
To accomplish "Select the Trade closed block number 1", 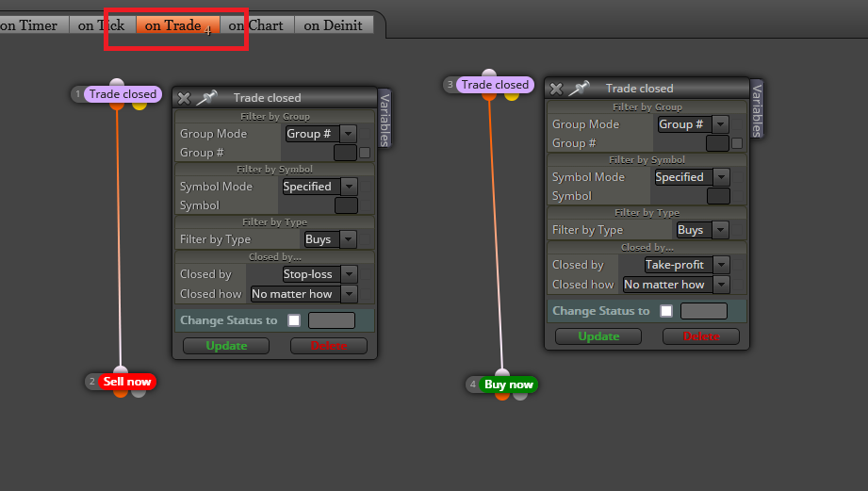I will click(123, 94).
